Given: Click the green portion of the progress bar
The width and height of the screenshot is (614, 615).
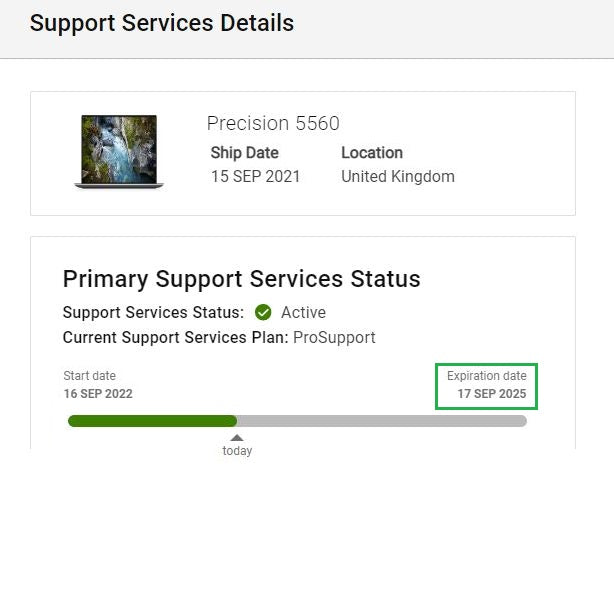Looking at the screenshot, I should 152,421.
